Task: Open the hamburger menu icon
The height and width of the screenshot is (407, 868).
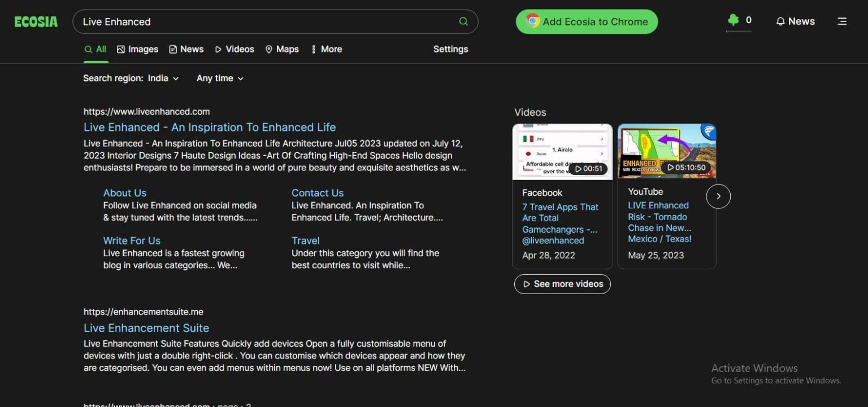Action: [x=842, y=21]
